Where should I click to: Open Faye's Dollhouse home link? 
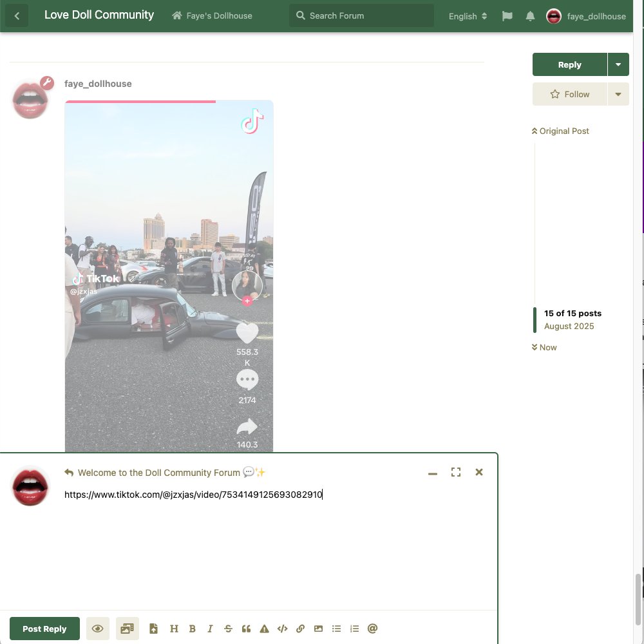coord(212,15)
